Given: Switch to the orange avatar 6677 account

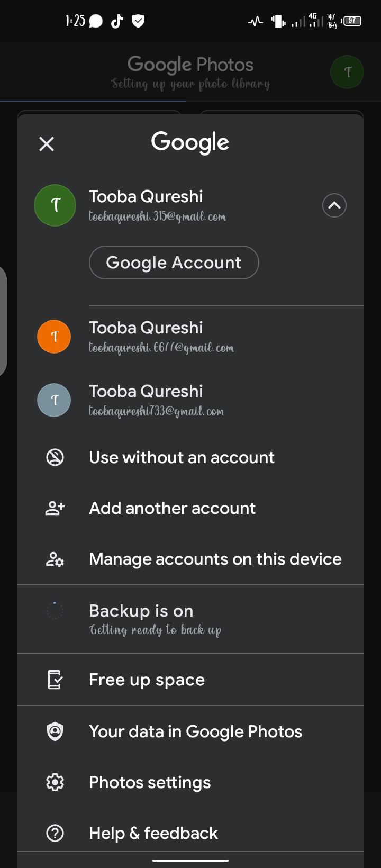Looking at the screenshot, I should click(x=54, y=337).
